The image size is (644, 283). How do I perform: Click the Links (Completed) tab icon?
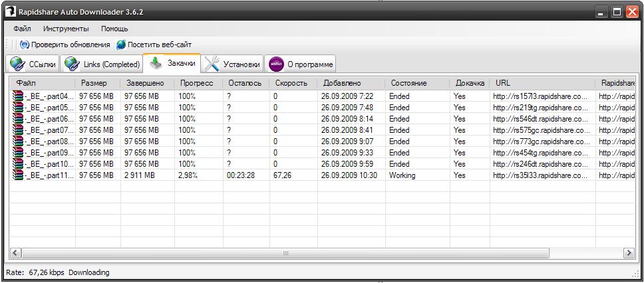[x=72, y=64]
